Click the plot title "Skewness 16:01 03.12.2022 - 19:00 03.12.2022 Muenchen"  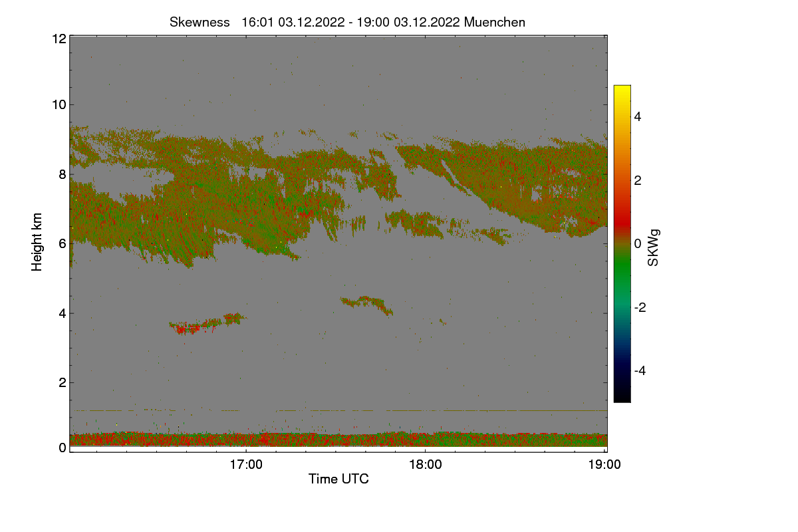[x=347, y=22]
